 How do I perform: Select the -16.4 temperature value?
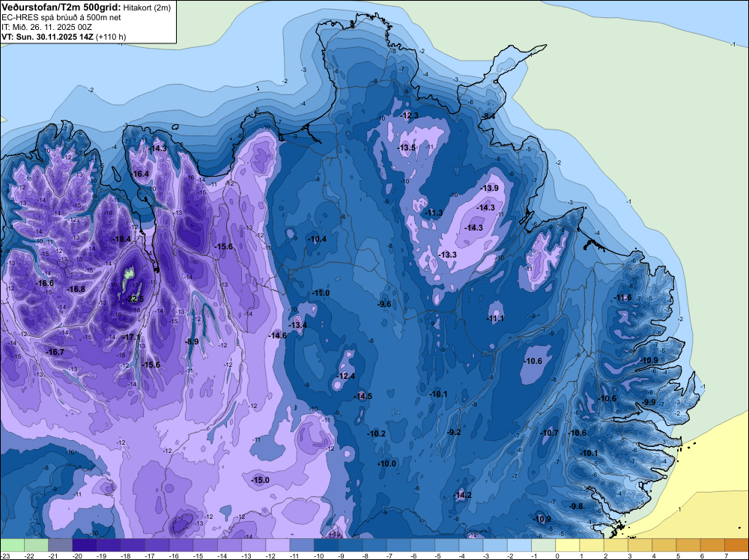coord(140,174)
